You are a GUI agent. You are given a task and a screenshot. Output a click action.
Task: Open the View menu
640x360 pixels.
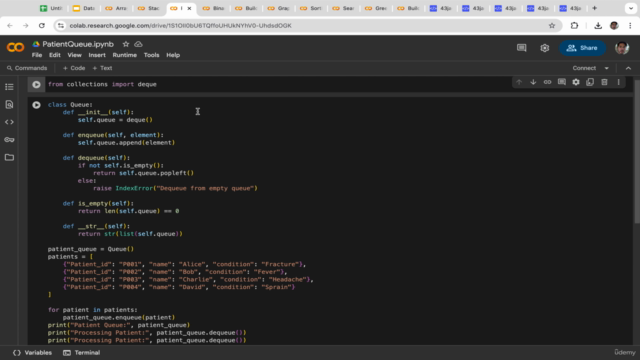(74, 55)
